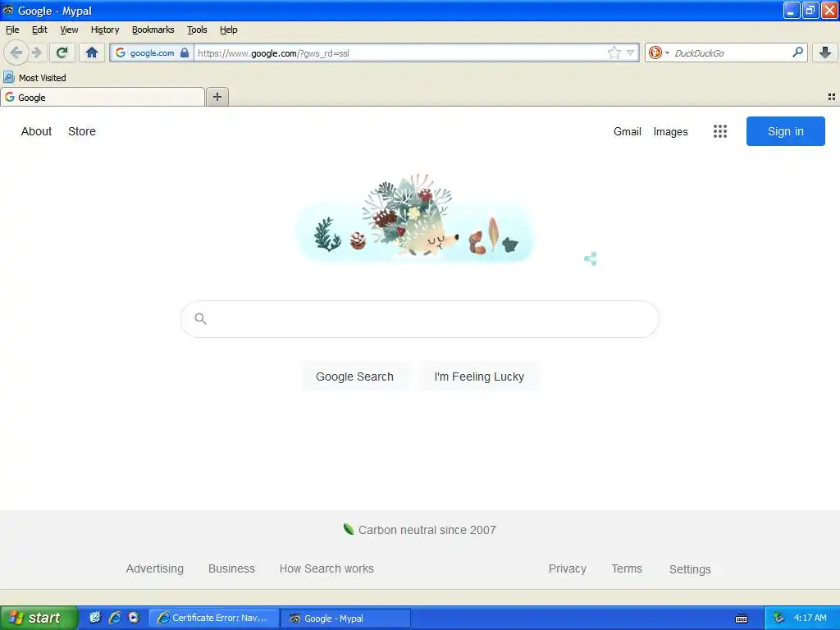Click the magnifier icon in Google search field
840x630 pixels.
(x=200, y=319)
